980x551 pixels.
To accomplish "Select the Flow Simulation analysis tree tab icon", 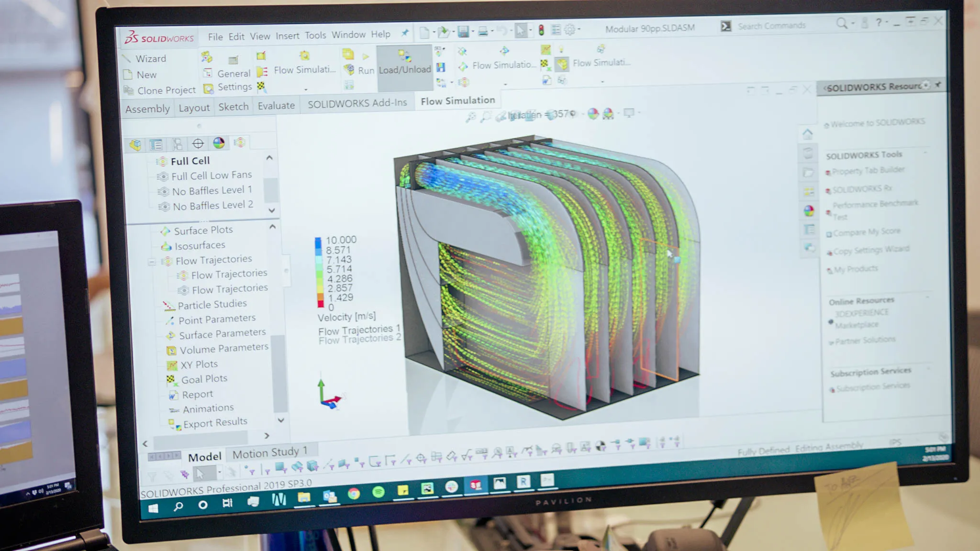I will pyautogui.click(x=239, y=143).
